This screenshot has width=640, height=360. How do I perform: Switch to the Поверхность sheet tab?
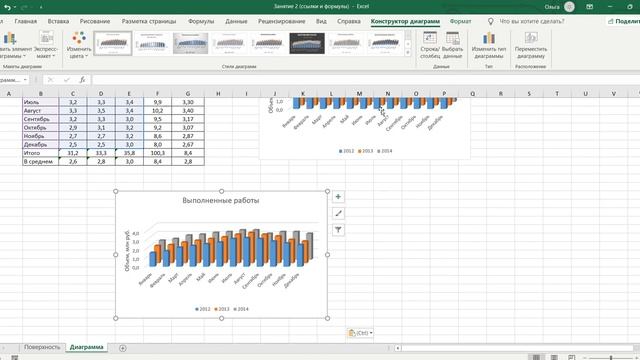tap(42, 347)
